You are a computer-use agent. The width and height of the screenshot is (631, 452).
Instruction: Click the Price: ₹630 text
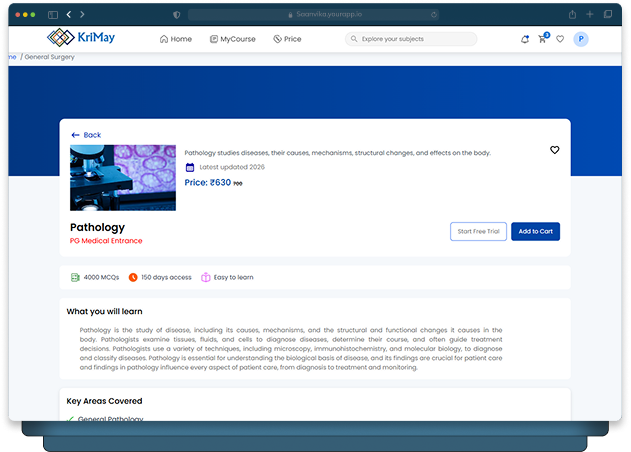tap(208, 183)
